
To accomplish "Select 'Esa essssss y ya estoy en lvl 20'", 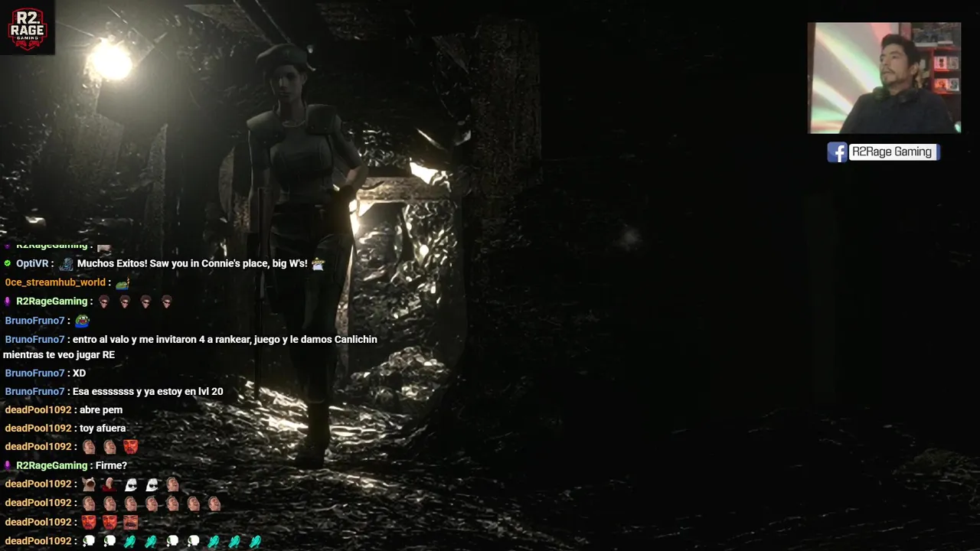I will (x=148, y=391).
